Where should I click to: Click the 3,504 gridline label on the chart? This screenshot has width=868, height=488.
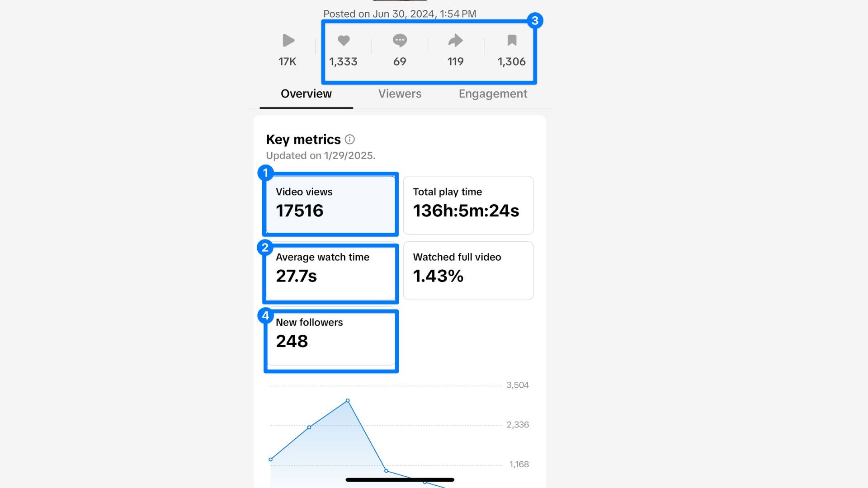pos(518,385)
